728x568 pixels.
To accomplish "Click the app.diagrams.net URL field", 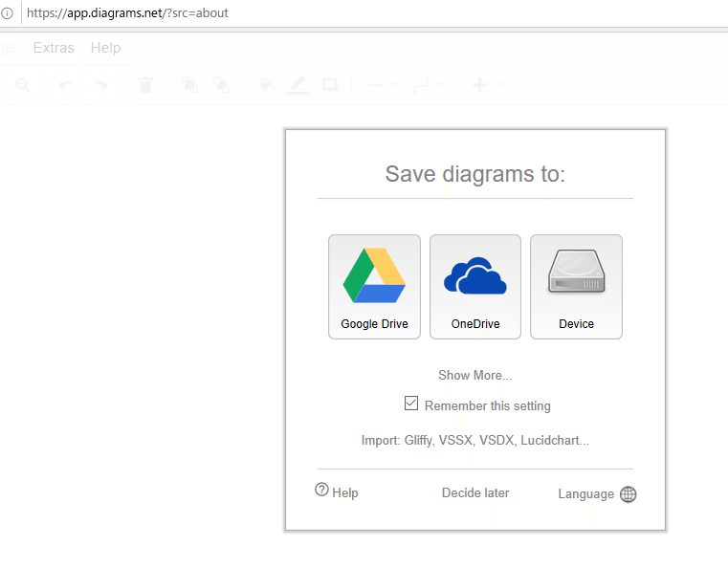I will click(127, 13).
